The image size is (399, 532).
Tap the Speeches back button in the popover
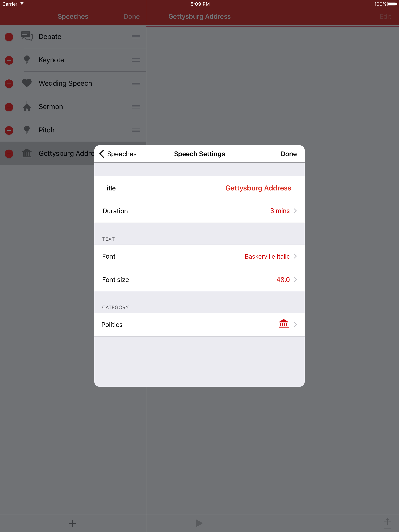118,154
